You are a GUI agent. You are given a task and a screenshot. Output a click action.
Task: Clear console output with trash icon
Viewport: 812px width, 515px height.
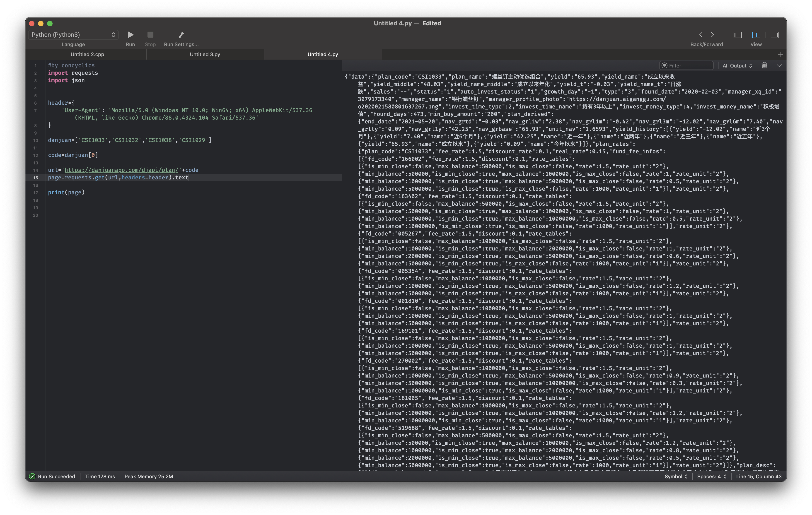[x=764, y=65]
